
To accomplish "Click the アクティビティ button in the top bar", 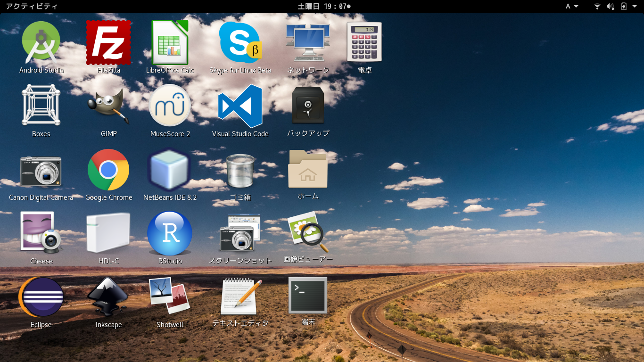I will click(x=32, y=6).
